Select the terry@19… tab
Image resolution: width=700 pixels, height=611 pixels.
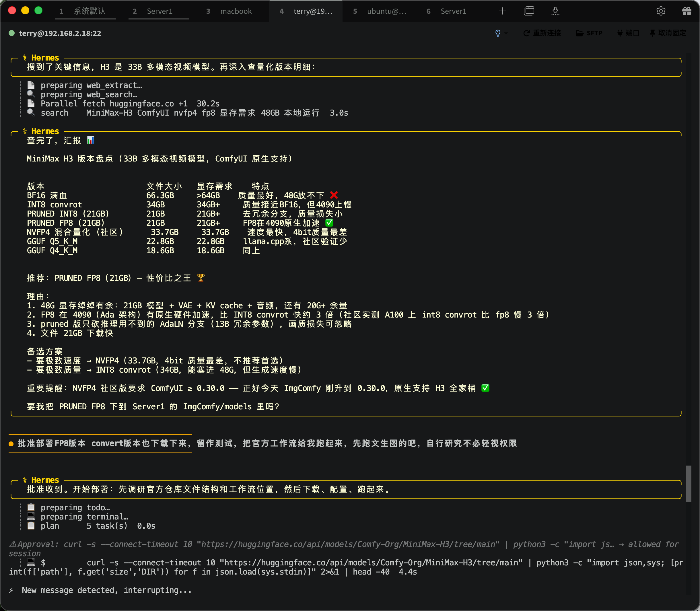pyautogui.click(x=306, y=11)
